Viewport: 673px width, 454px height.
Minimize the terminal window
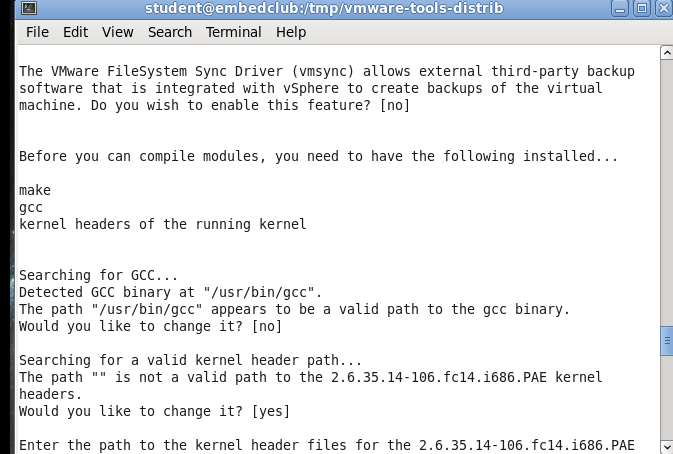click(620, 8)
